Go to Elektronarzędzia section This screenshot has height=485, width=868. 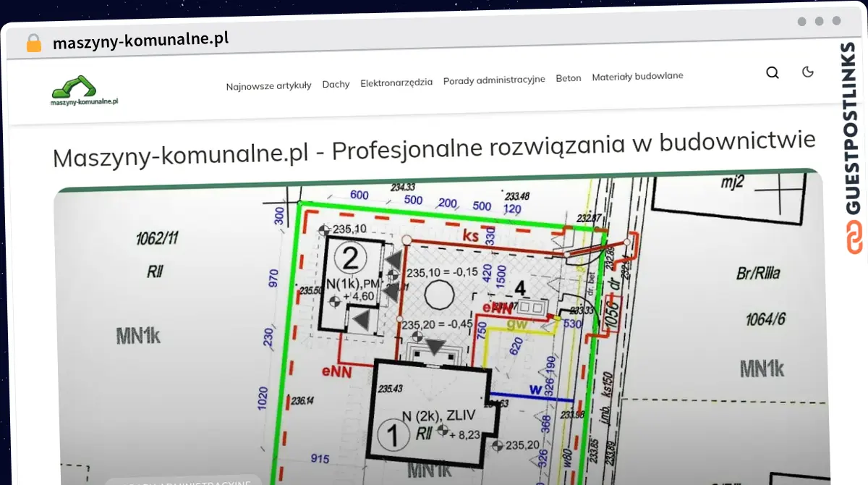pos(396,83)
